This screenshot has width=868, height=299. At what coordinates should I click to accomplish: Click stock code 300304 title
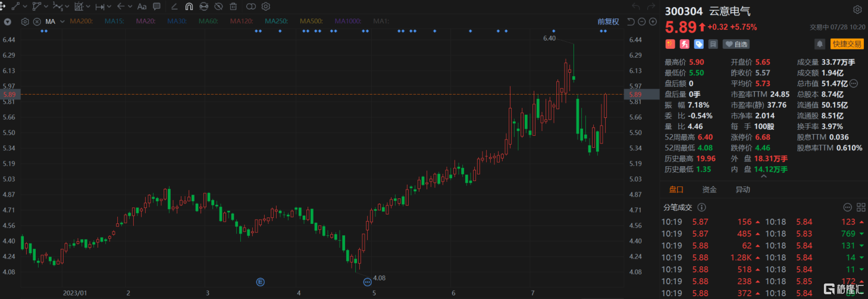point(683,10)
